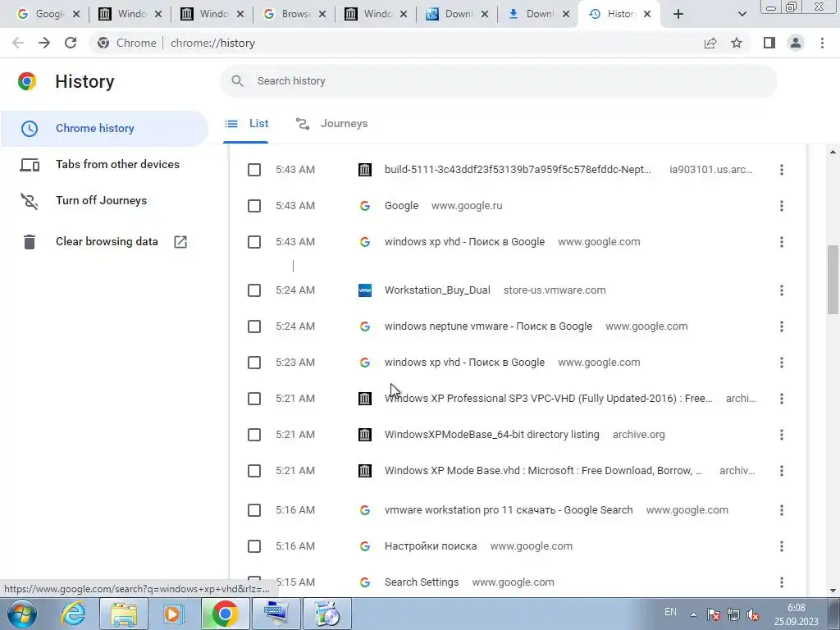Viewport: 840px width, 630px height.
Task: Open actions menu for WindowsXPModeBase_64-bit listing
Action: 782,435
